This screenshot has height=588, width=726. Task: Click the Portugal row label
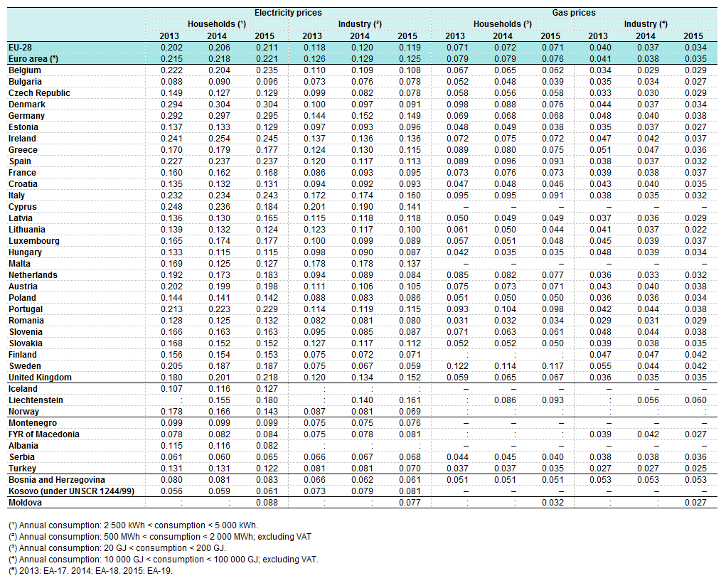point(26,309)
